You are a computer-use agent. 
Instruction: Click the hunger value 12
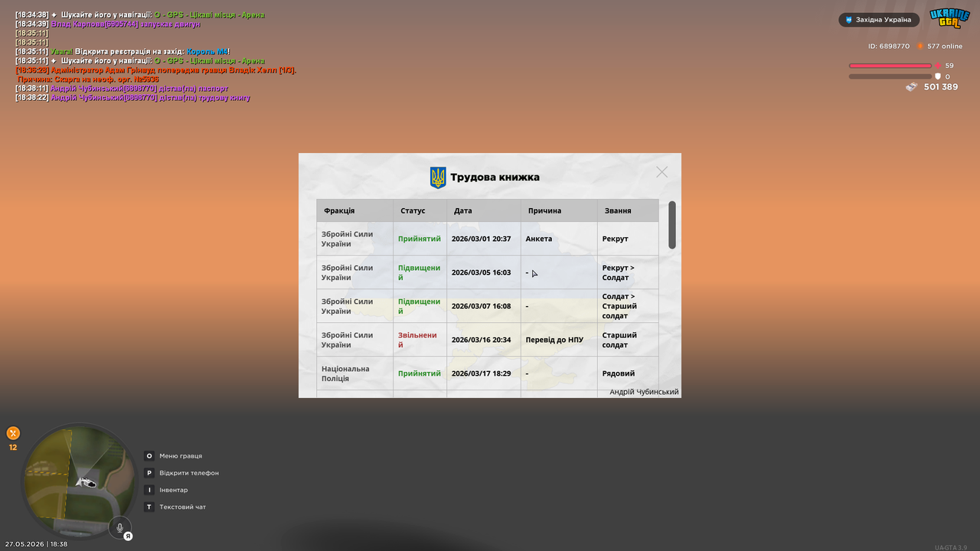(x=13, y=448)
